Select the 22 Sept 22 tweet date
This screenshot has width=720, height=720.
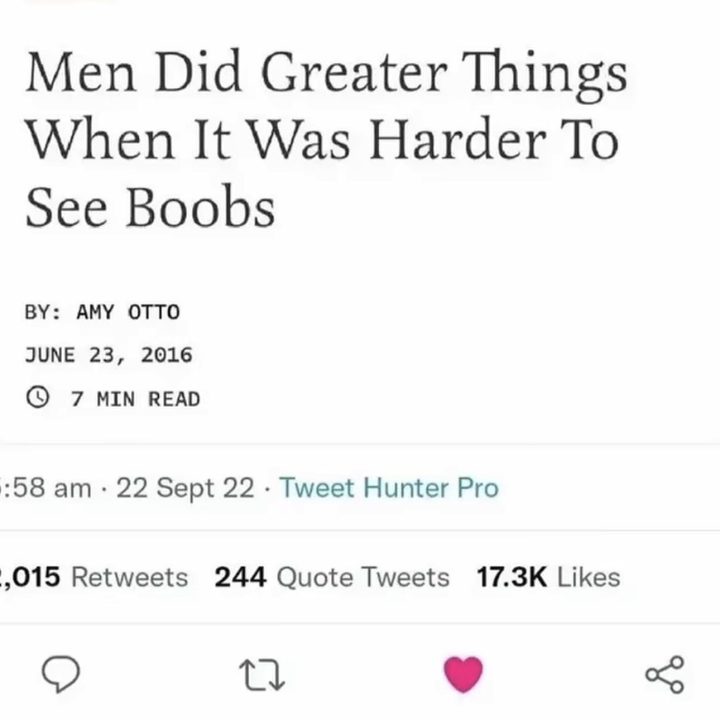click(x=185, y=488)
